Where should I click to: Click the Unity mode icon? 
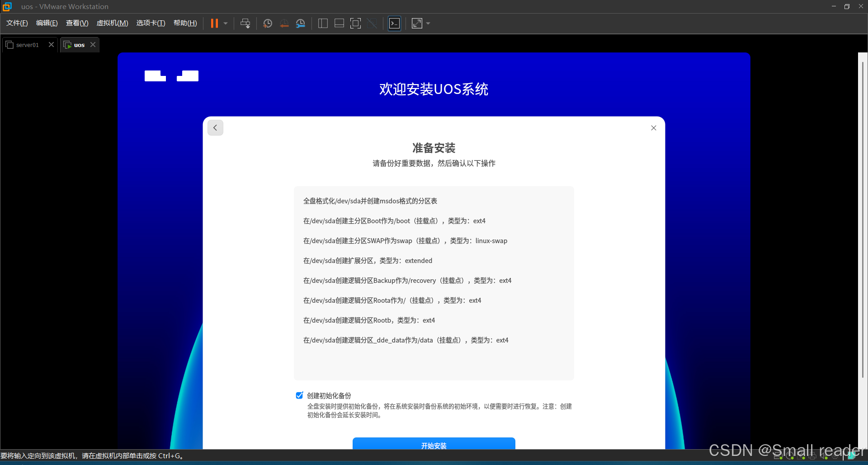(372, 23)
